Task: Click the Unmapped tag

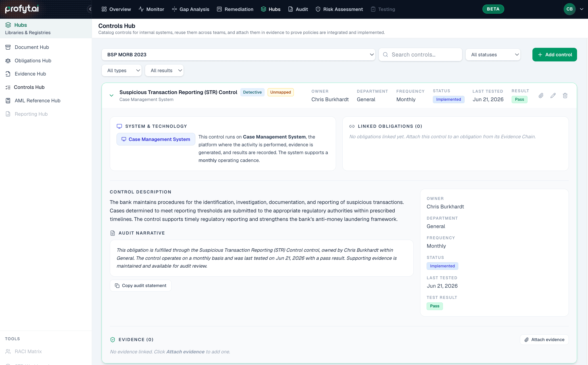Action: click(x=280, y=92)
